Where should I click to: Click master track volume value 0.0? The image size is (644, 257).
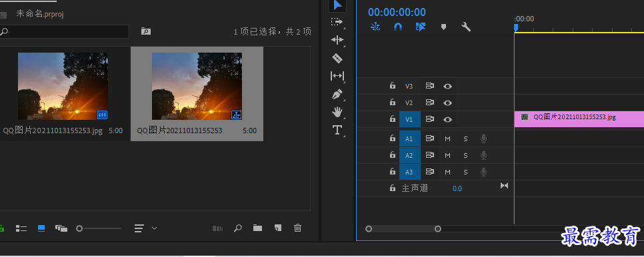click(x=457, y=188)
